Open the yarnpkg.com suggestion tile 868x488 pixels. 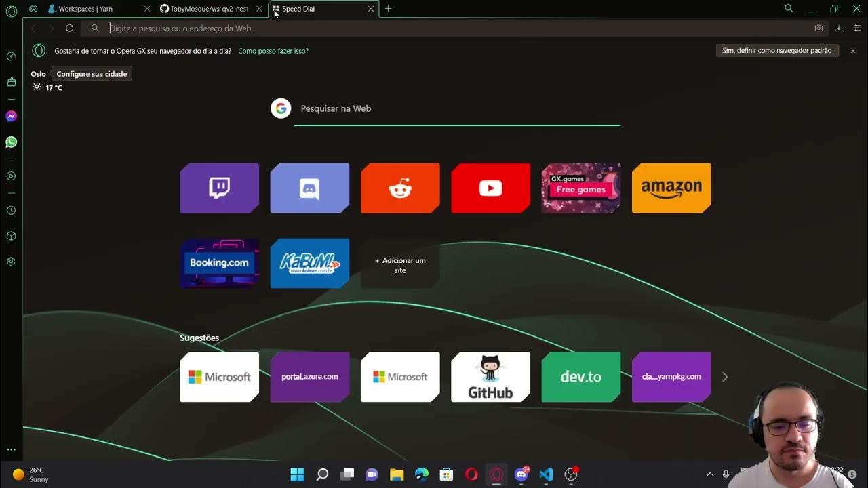(671, 377)
